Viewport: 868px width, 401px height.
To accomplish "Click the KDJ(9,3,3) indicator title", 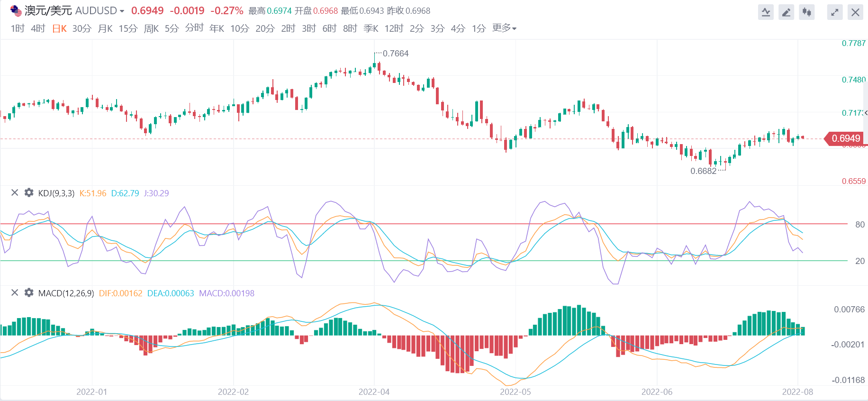I will [56, 193].
